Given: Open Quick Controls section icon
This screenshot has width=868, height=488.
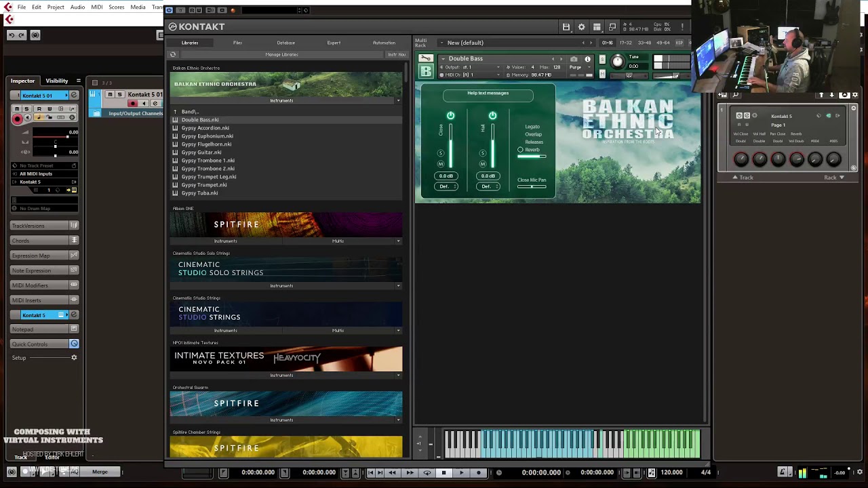Looking at the screenshot, I should click(74, 344).
